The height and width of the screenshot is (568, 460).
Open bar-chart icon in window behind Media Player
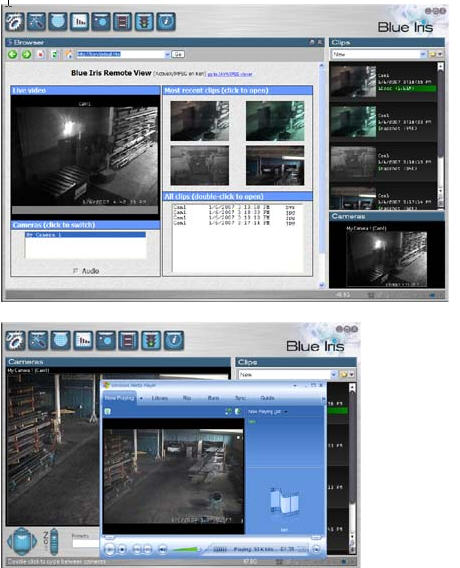point(83,341)
